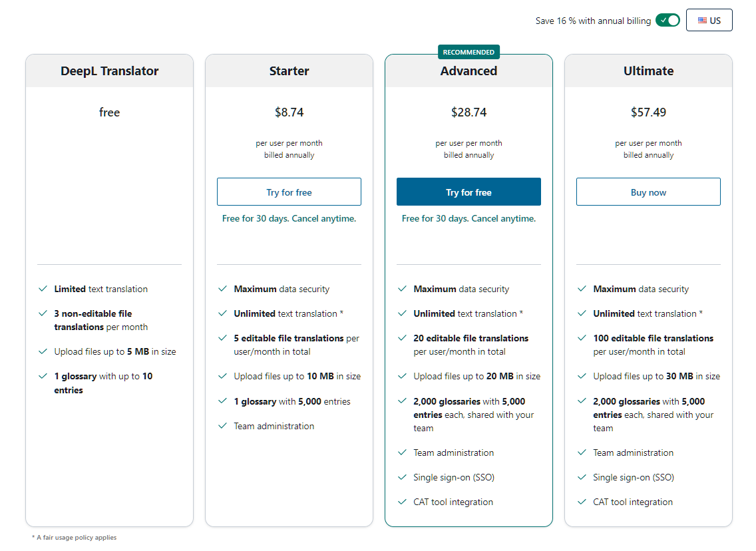Click "Buy now" on the Ultimate plan
This screenshot has width=756, height=551.
coord(648,192)
